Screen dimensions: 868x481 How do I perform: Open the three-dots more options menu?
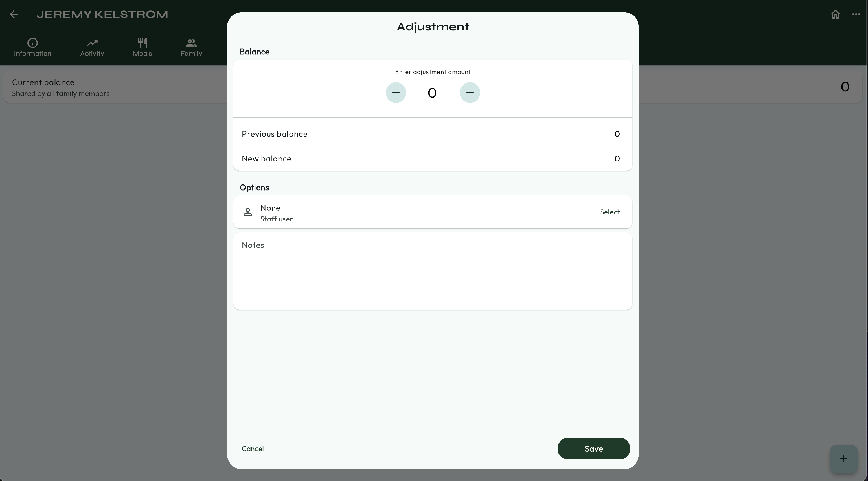tap(856, 14)
